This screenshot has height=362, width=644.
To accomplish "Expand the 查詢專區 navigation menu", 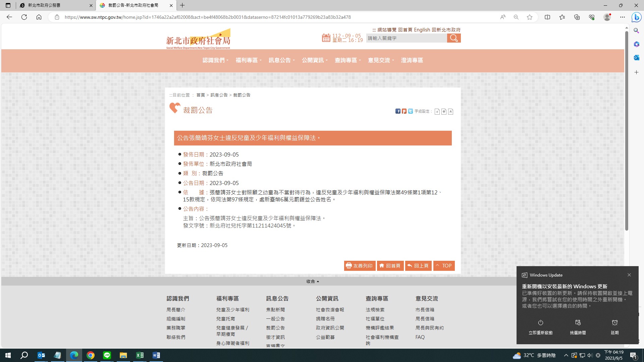I will (347, 60).
